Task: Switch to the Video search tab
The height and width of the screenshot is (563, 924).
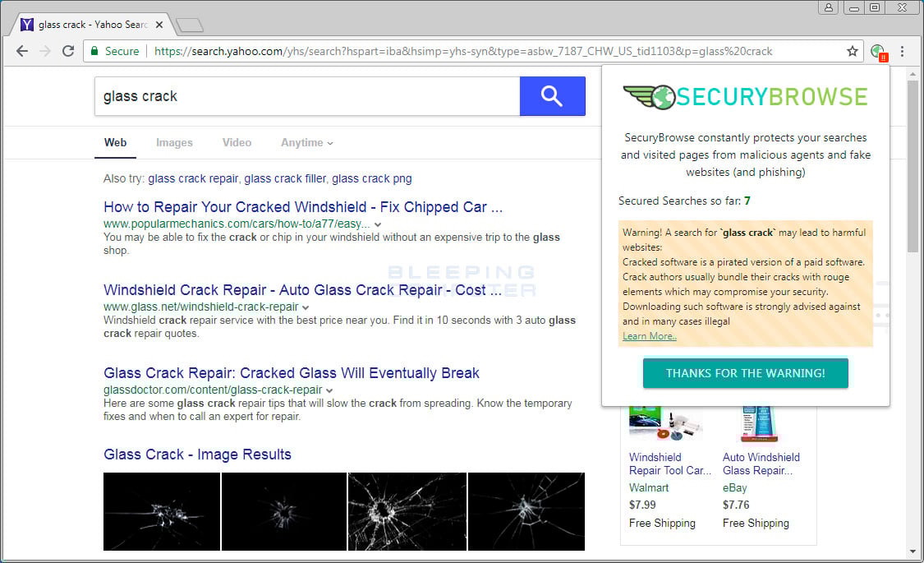Action: [x=237, y=143]
